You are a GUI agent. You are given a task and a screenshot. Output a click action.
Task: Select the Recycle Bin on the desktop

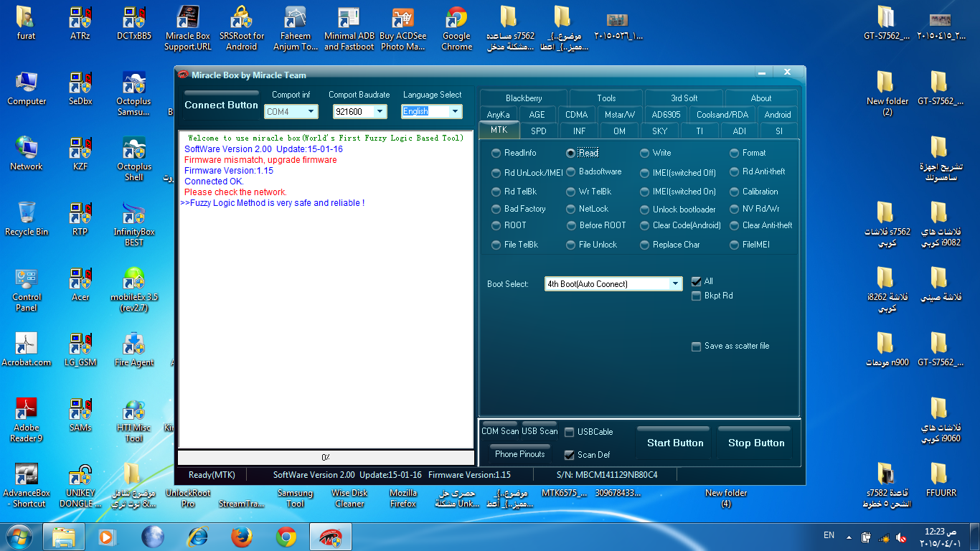(x=27, y=220)
